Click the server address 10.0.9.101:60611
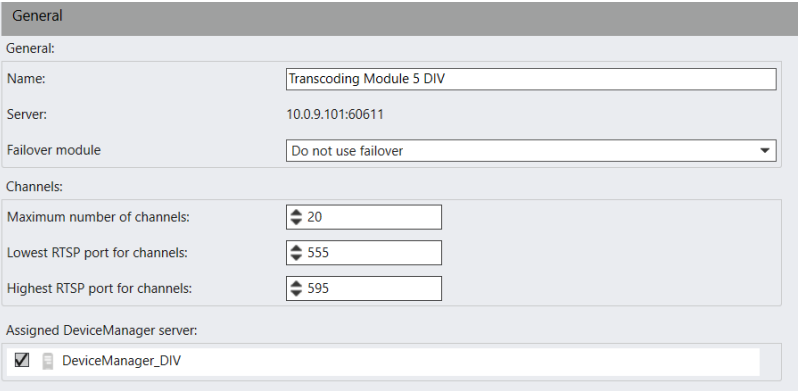 pyautogui.click(x=335, y=115)
